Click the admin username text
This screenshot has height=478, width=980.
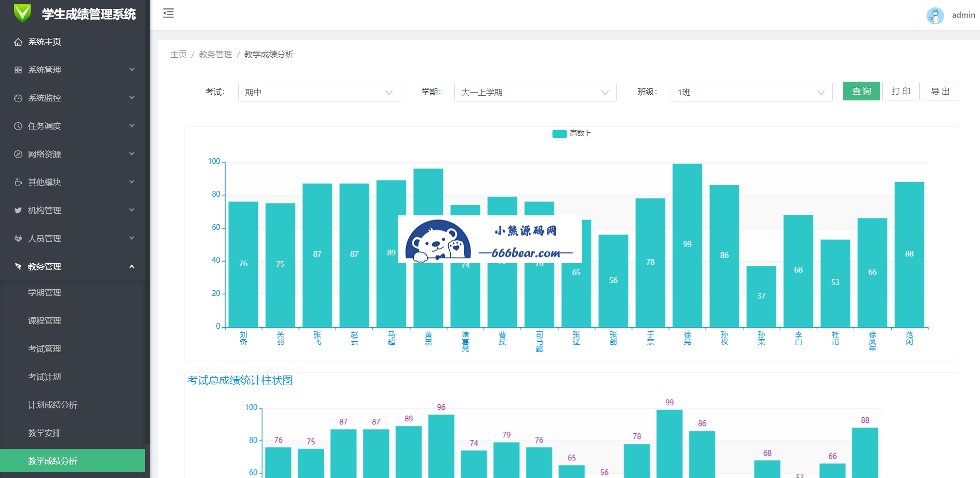click(x=963, y=15)
